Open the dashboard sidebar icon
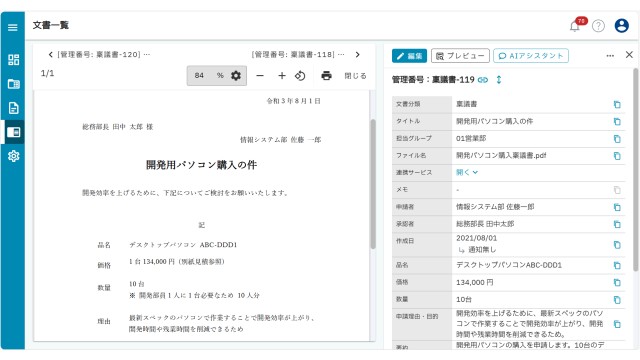 tap(13, 60)
